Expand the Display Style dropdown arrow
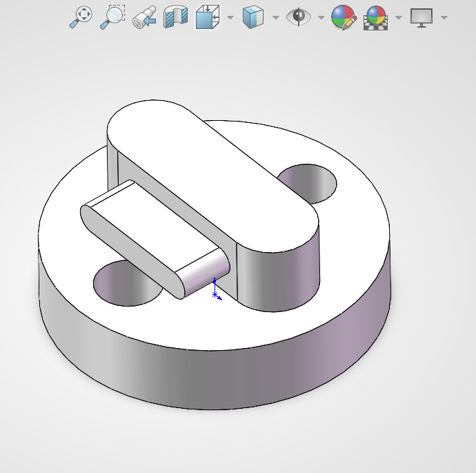The width and height of the screenshot is (476, 473). coord(276,17)
